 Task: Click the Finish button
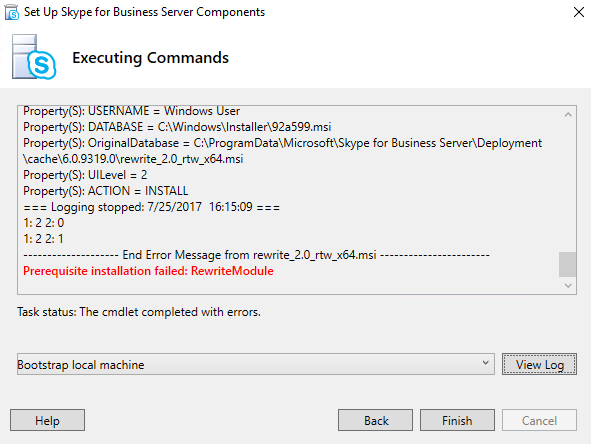457,420
